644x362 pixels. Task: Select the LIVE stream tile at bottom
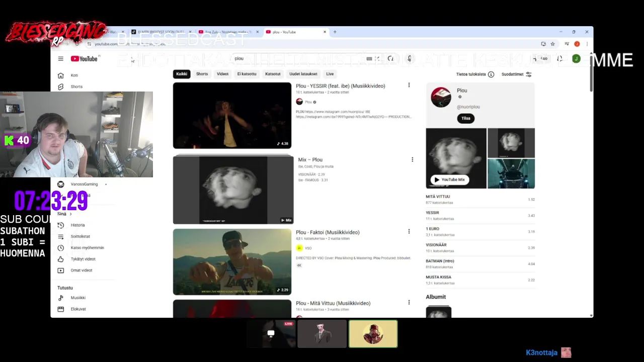[x=271, y=334]
